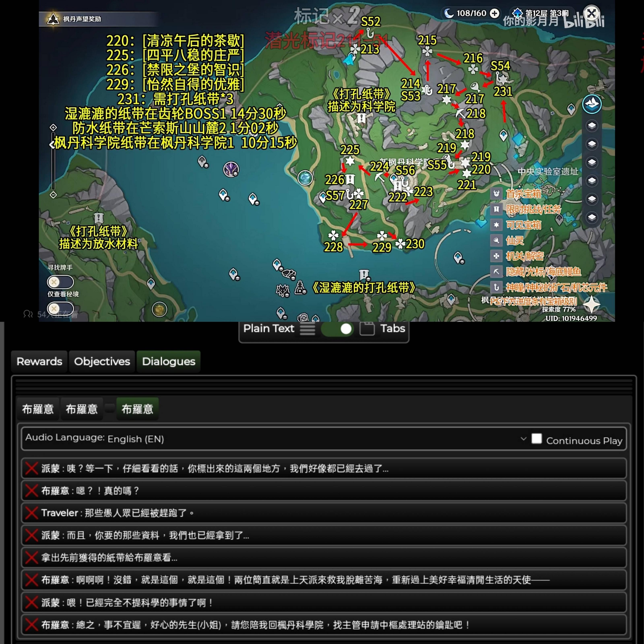Click quest marker below 《打孔纸带》描述为科学院
Viewport: 644px width, 644px height.
tap(362, 118)
